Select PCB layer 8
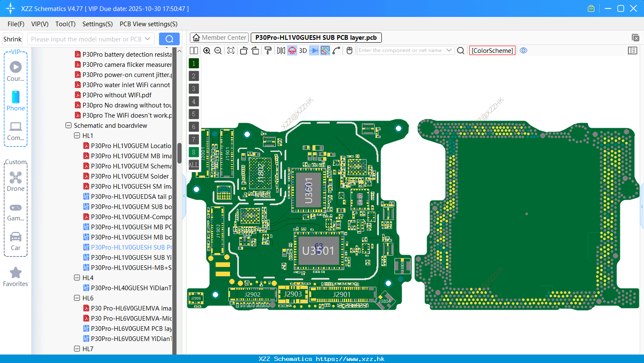644x363 pixels. 194,152
